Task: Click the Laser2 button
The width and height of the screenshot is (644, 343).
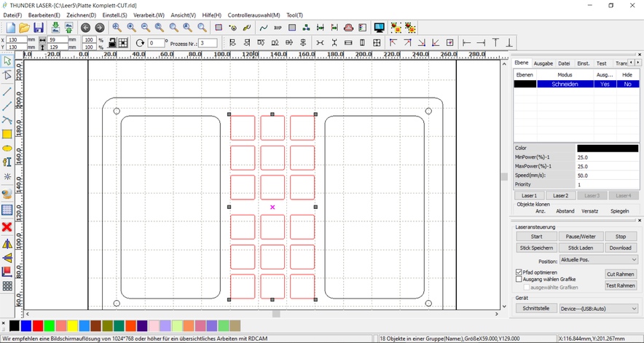Action: tap(560, 195)
